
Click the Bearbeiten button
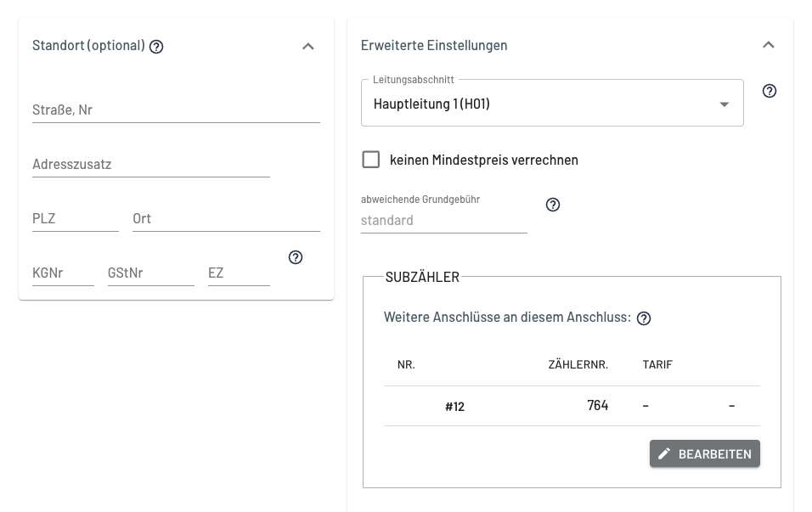705,453
